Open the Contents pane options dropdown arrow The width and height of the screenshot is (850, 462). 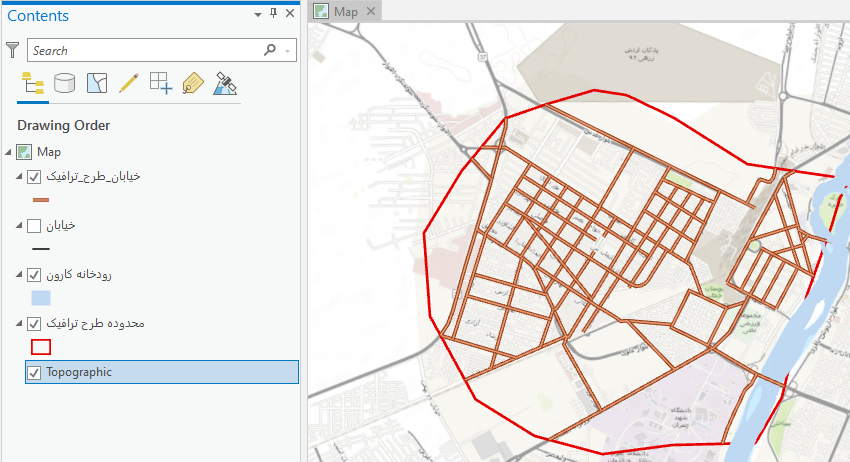(258, 14)
